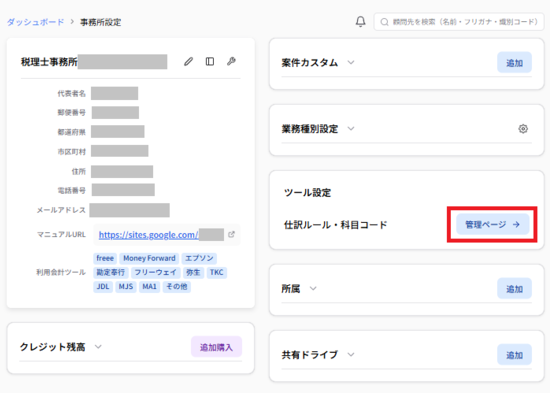Click the 利用会計ツール field label
The height and width of the screenshot is (393, 550).
pos(61,272)
